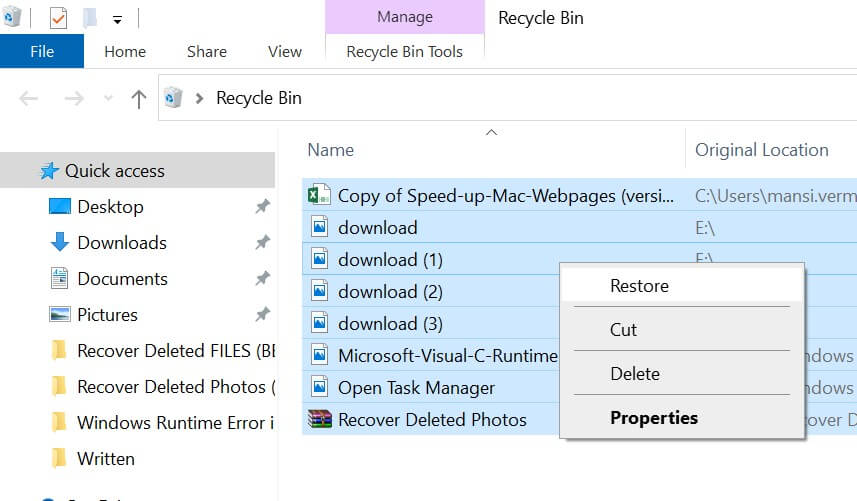857x501 pixels.
Task: Select the Microsoft-Visual-C-Runtime file
Action: coord(448,356)
